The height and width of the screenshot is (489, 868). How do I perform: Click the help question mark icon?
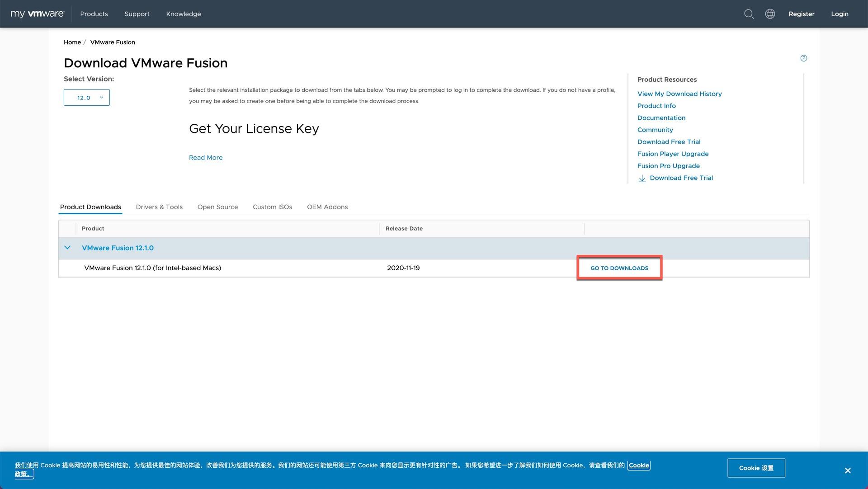[804, 58]
